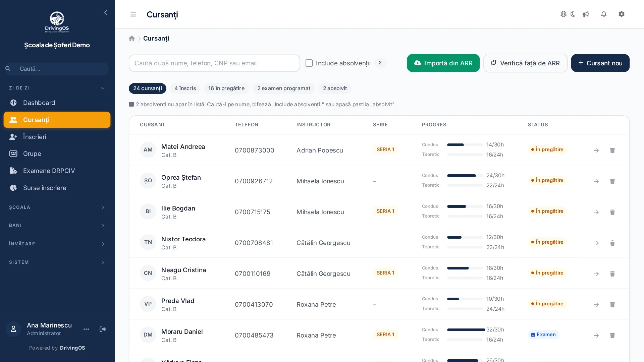Switch to light theme sun icon
Screen dimensions: 644x362
pyautogui.click(x=563, y=14)
